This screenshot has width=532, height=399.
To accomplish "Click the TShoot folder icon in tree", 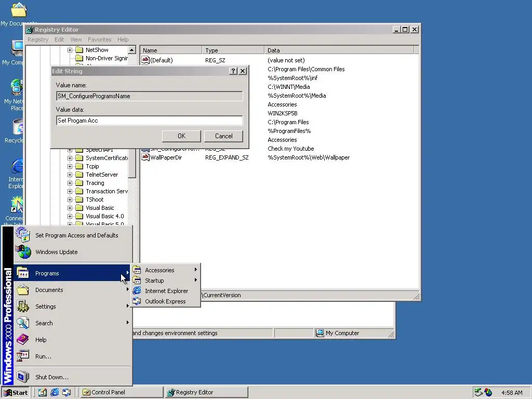I will 79,199.
